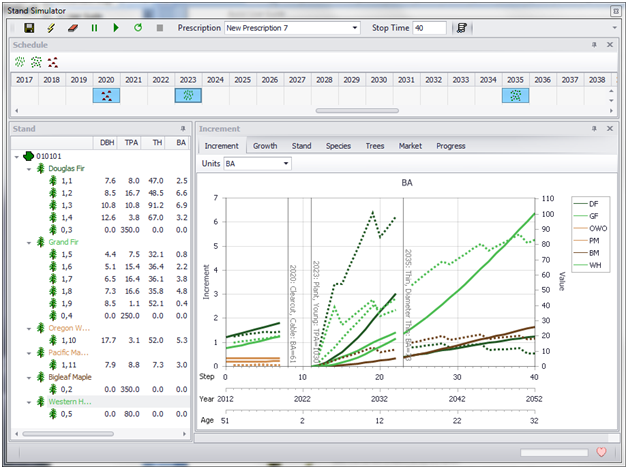Switch to the Species tab
Image resolution: width=628 pixels, height=469 pixels.
[x=338, y=146]
